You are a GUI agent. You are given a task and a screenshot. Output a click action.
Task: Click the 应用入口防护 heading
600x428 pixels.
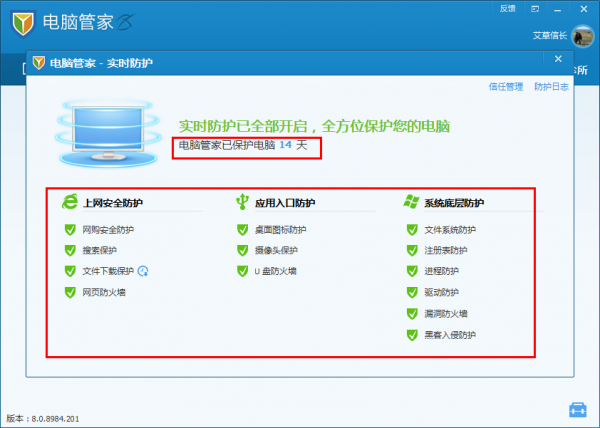285,203
